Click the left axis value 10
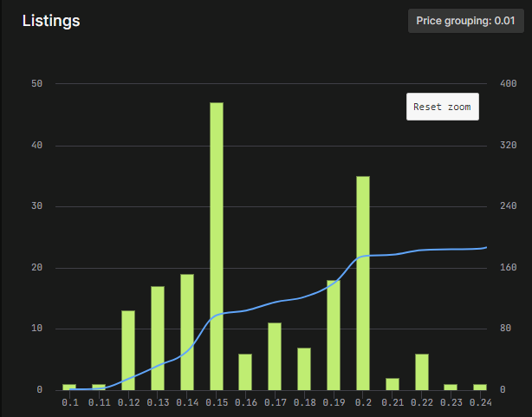 (36, 329)
